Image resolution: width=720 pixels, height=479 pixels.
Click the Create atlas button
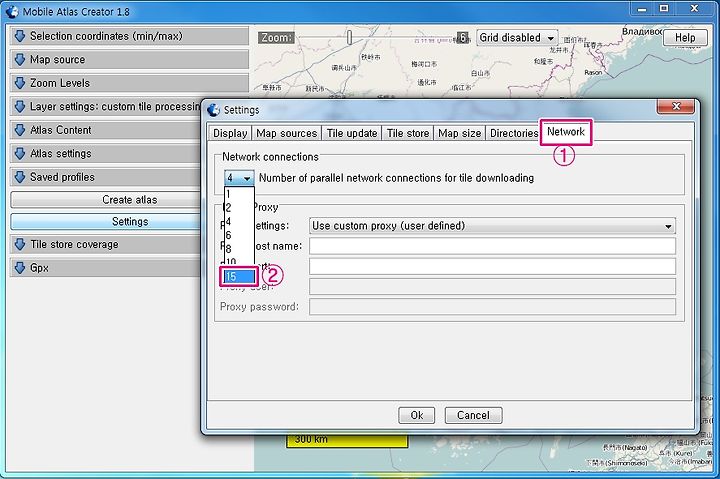[x=106, y=200]
